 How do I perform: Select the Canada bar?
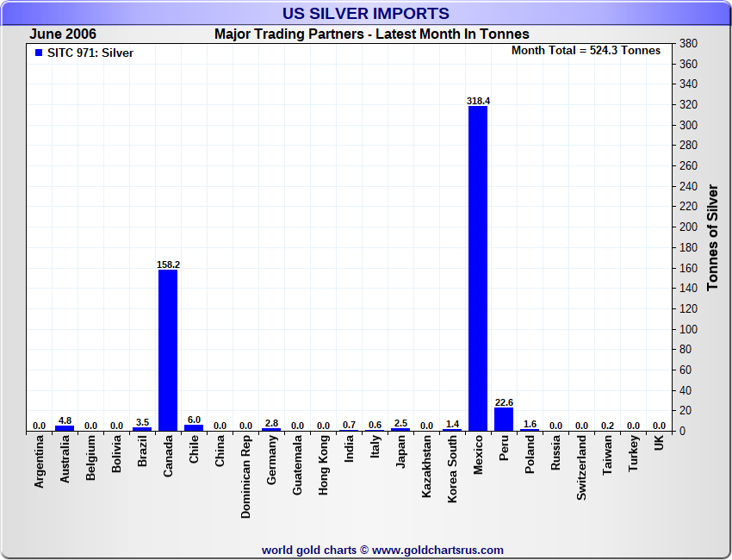point(168,350)
